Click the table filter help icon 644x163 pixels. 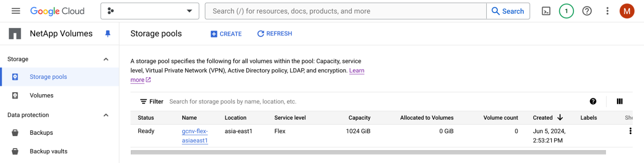pyautogui.click(x=593, y=101)
